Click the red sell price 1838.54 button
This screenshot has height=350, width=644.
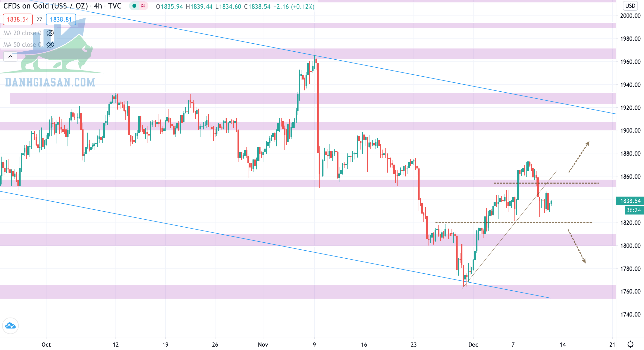pos(18,19)
